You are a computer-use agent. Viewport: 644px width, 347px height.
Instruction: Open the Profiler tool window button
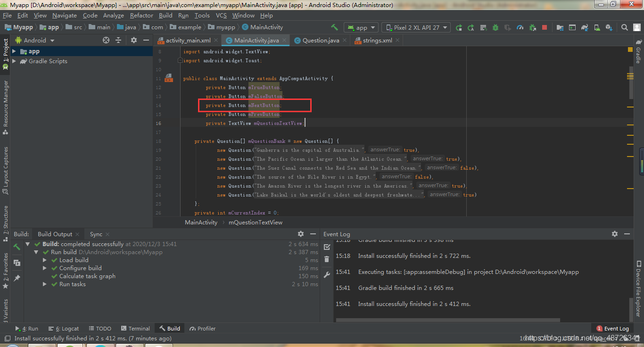pyautogui.click(x=202, y=329)
